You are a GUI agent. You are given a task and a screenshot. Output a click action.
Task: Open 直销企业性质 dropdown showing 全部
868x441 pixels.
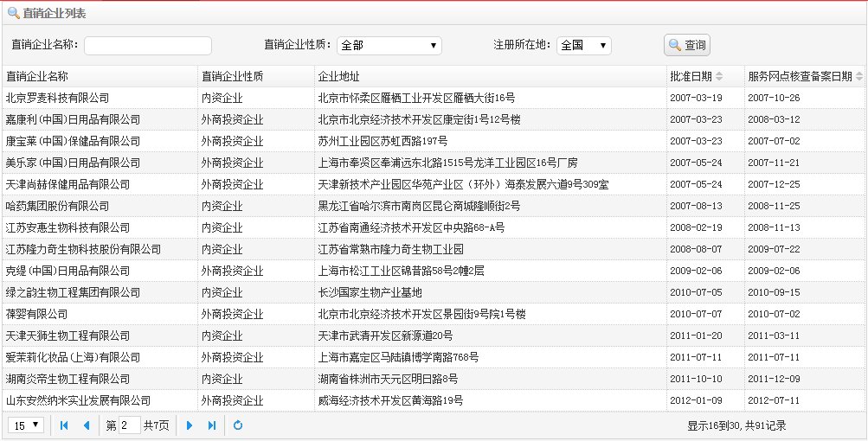[x=389, y=45]
